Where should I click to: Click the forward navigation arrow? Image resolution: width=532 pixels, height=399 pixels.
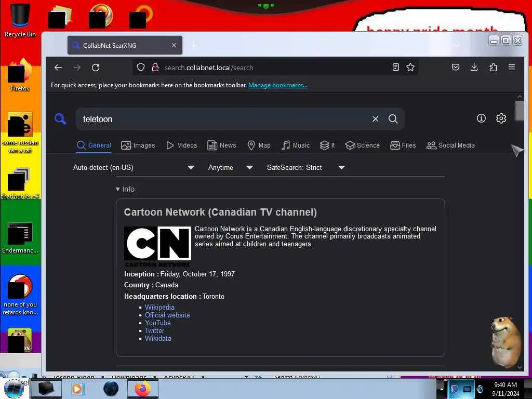click(x=77, y=68)
